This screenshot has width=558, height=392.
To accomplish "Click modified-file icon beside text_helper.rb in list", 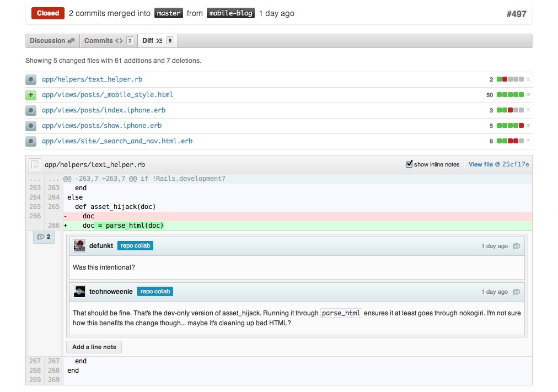I will [31, 79].
